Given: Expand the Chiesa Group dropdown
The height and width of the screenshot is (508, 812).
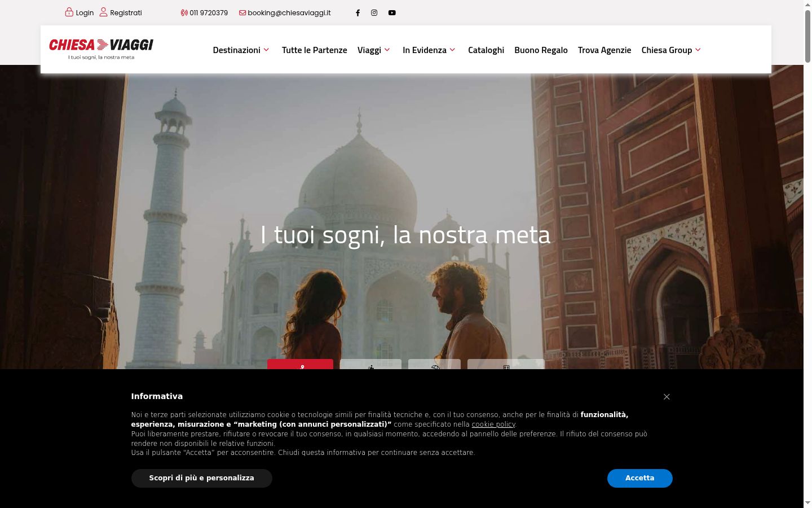Looking at the screenshot, I should coord(672,50).
